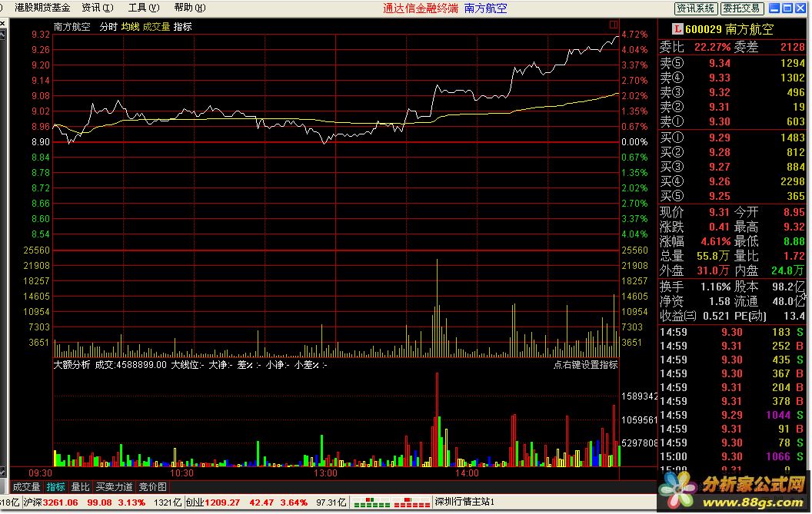The height and width of the screenshot is (514, 812).
Task: Click the 买① row at 9.29
Action: coord(732,138)
